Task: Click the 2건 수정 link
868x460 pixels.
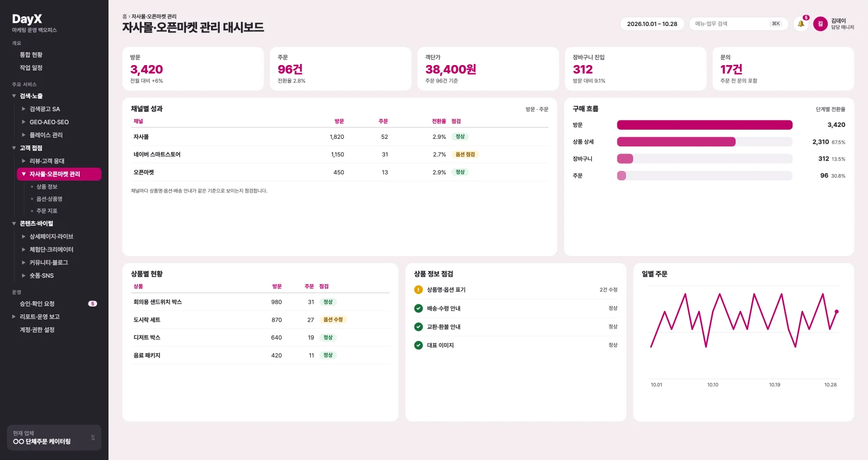Action: pyautogui.click(x=608, y=290)
